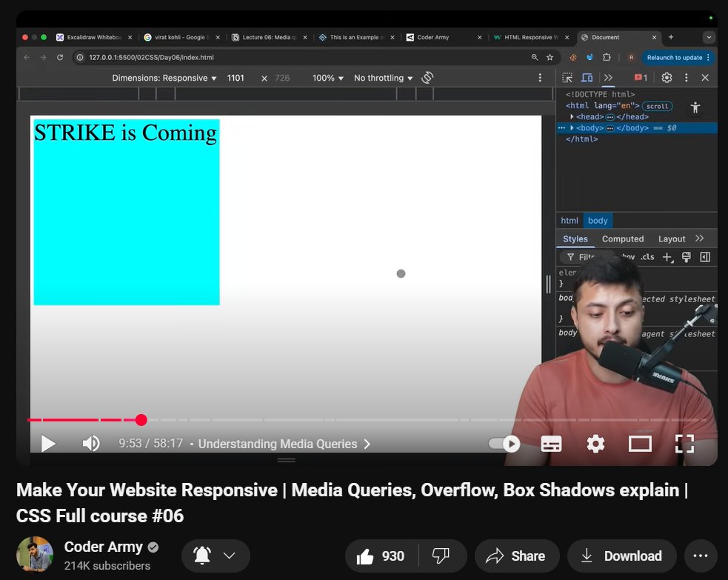The image size is (728, 580).
Task: Click the zoom magnifier icon in address bar
Action: (x=535, y=57)
